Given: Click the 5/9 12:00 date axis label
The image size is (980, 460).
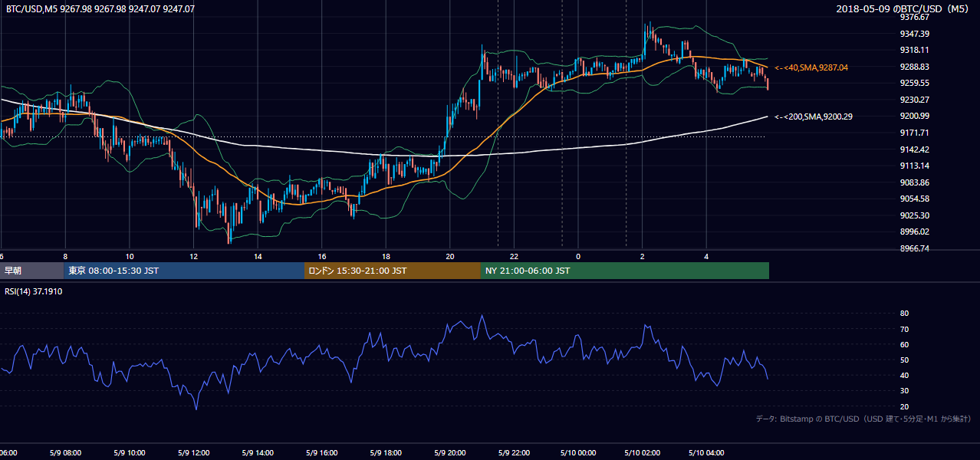Looking at the screenshot, I should point(193,453).
